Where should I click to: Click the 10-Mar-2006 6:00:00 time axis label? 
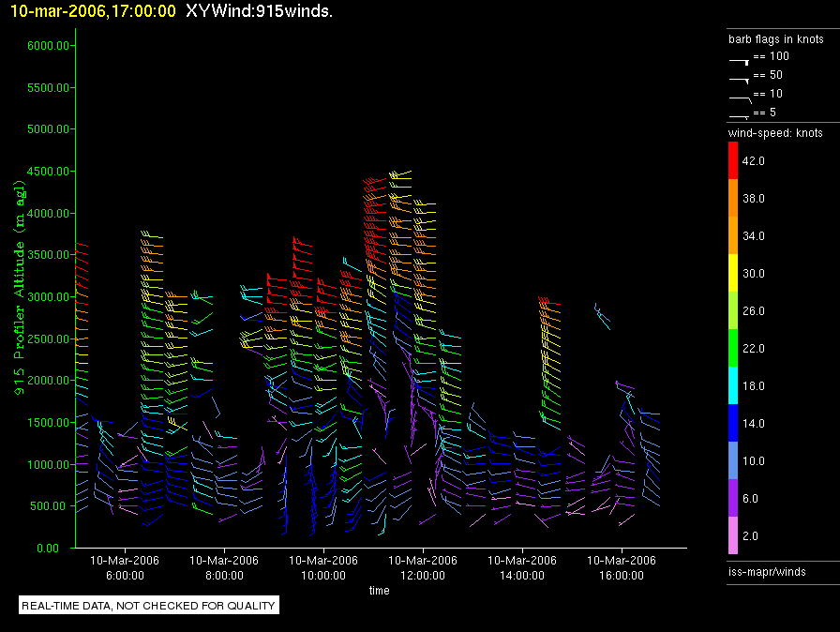(125, 566)
